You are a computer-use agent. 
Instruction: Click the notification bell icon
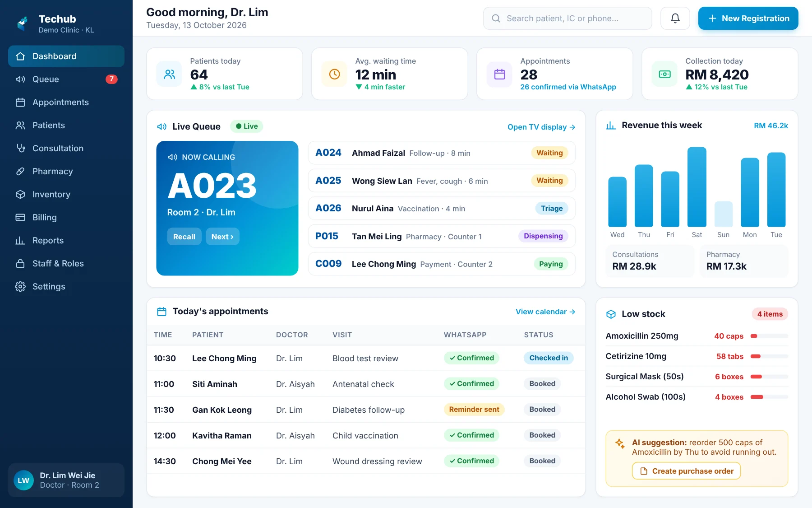pyautogui.click(x=675, y=19)
